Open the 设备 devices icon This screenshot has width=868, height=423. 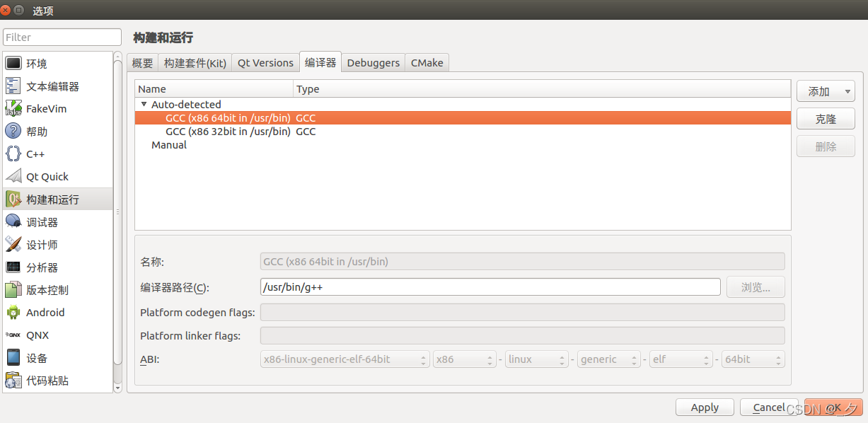(13, 358)
